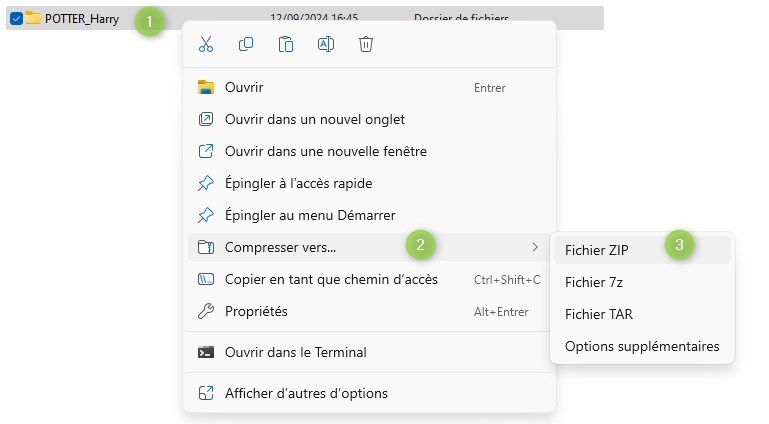
Task: Click the Copy icon in context menu
Action: click(246, 44)
